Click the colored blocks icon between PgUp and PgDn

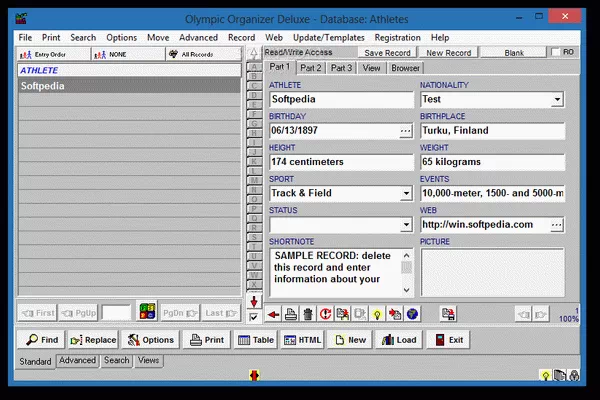coord(147,312)
